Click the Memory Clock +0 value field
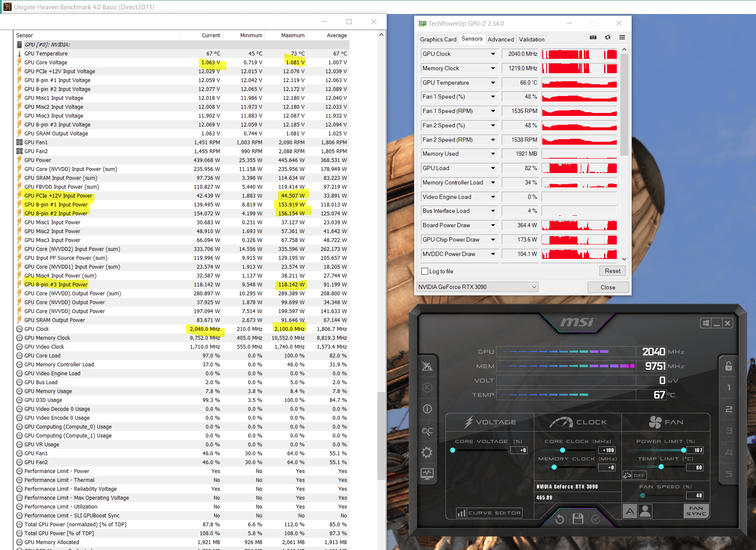The width and height of the screenshot is (756, 550). pyautogui.click(x=607, y=467)
